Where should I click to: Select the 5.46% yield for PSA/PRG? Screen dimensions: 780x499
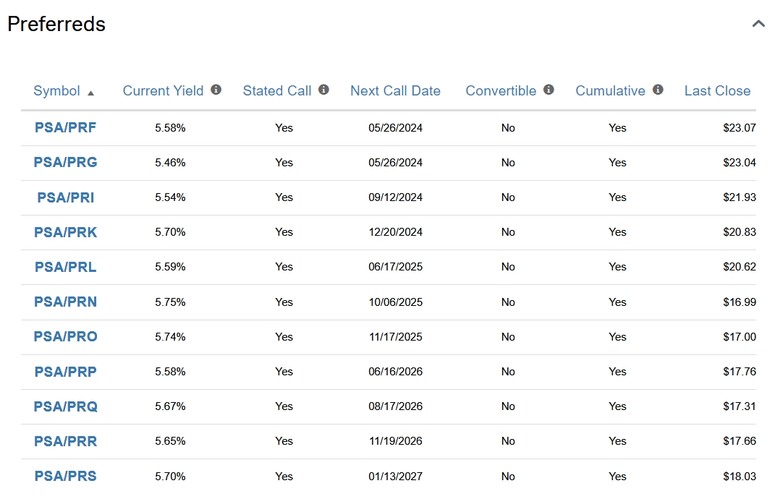tap(170, 163)
